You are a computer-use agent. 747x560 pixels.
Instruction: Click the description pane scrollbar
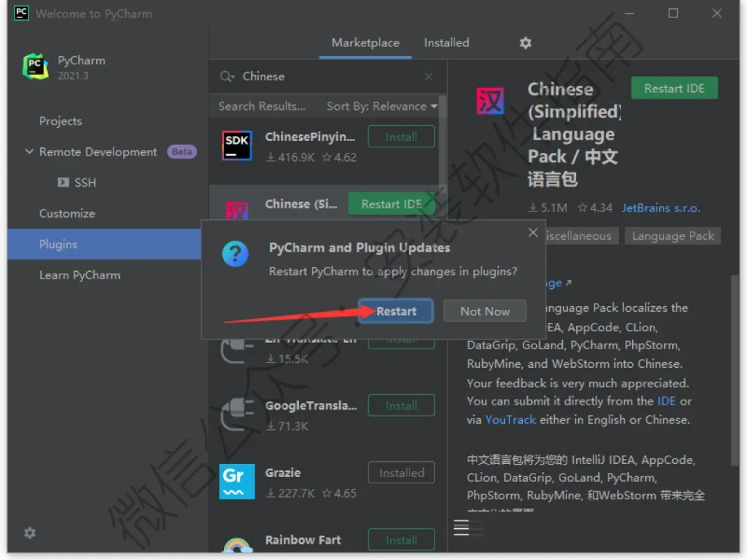click(x=735, y=370)
